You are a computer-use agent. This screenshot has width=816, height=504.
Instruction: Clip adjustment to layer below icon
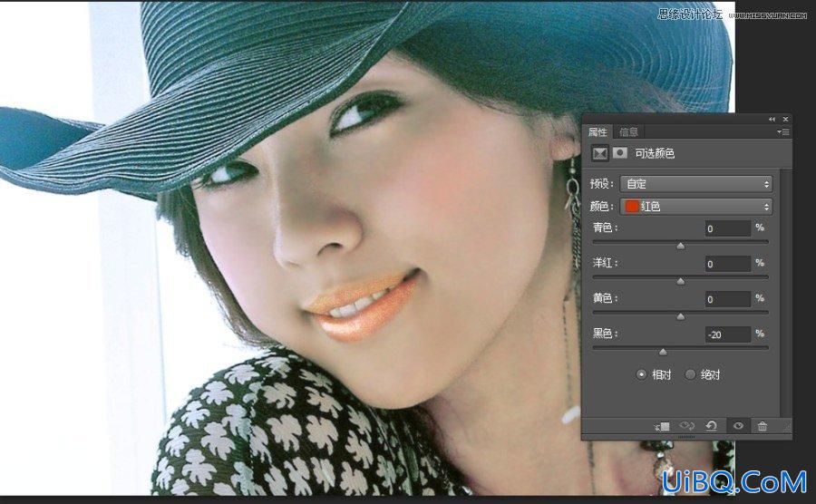tap(662, 426)
